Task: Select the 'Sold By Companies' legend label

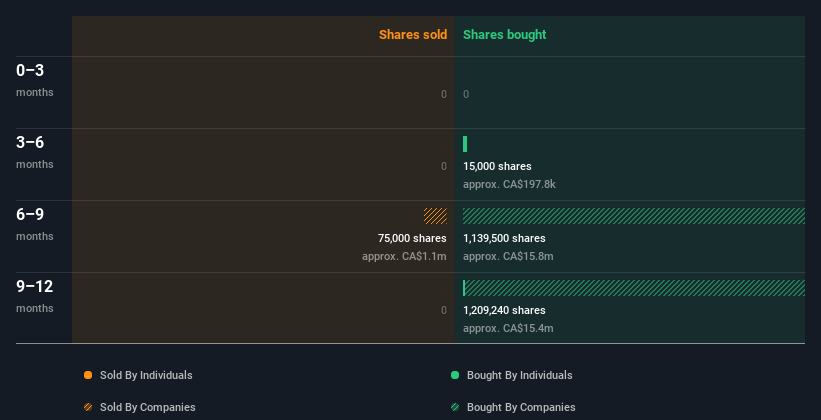Action: click(x=148, y=407)
